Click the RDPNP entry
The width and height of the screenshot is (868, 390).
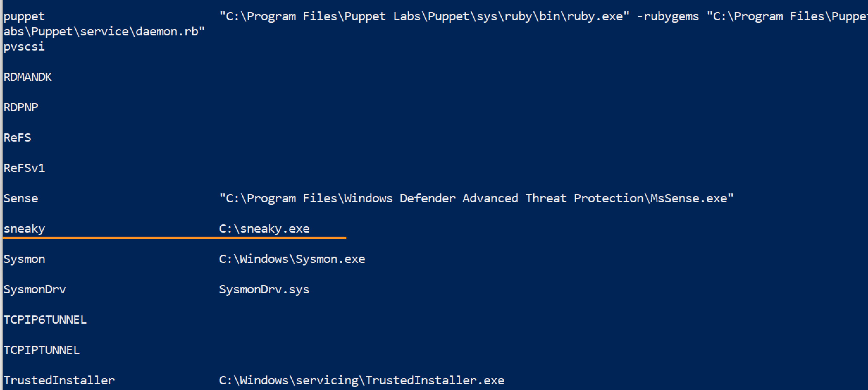click(21, 107)
